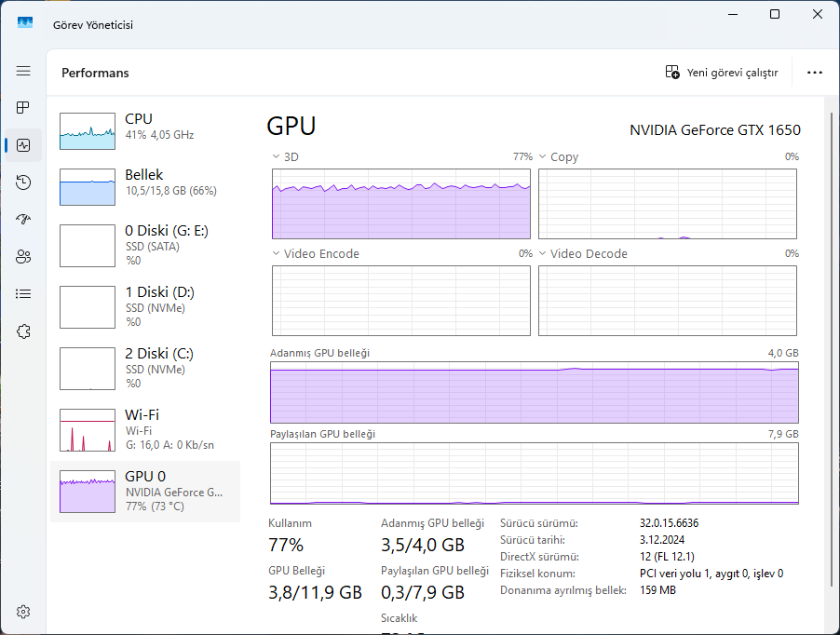Open Task Manager settings gear
Image resolution: width=840 pixels, height=635 pixels.
tap(23, 612)
